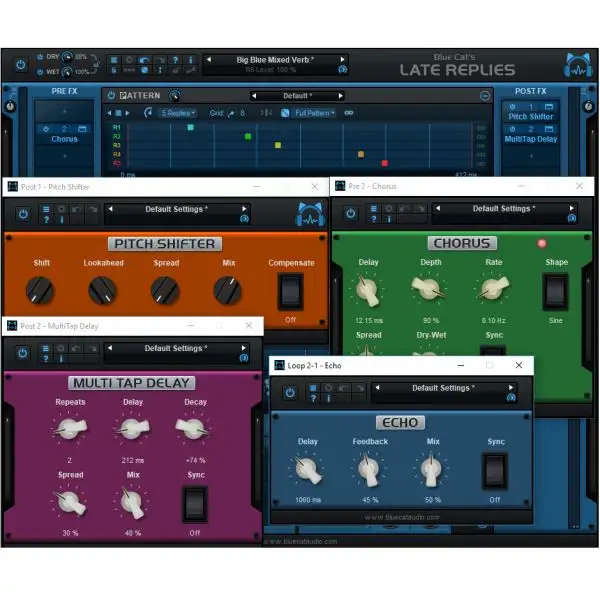The image size is (600, 600).
Task: Open the Full Pattern dropdown
Action: coord(315,113)
